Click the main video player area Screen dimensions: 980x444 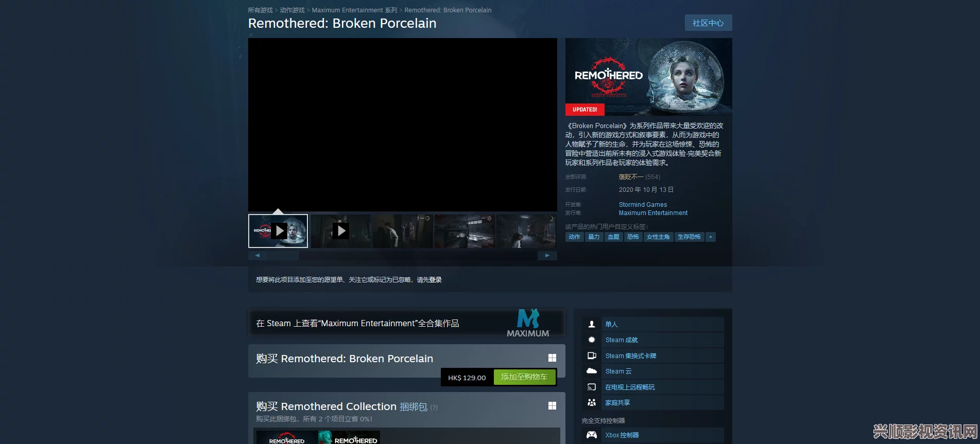(x=403, y=125)
